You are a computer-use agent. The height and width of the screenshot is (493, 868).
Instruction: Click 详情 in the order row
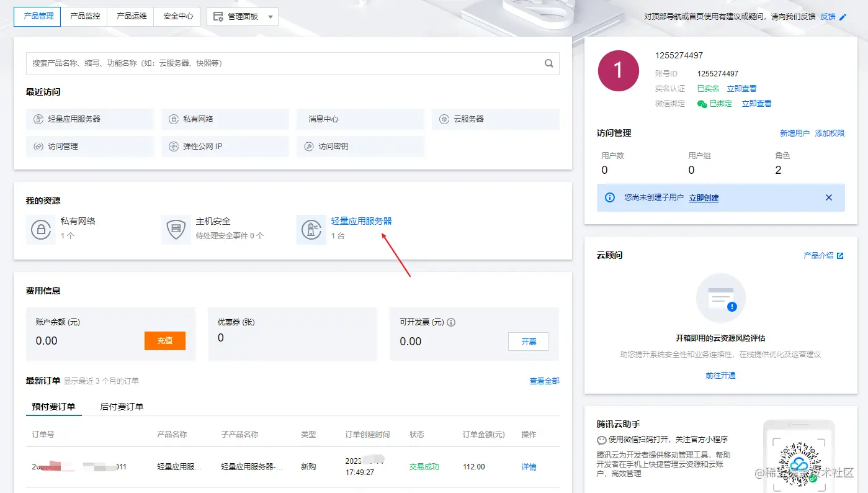[x=529, y=466]
